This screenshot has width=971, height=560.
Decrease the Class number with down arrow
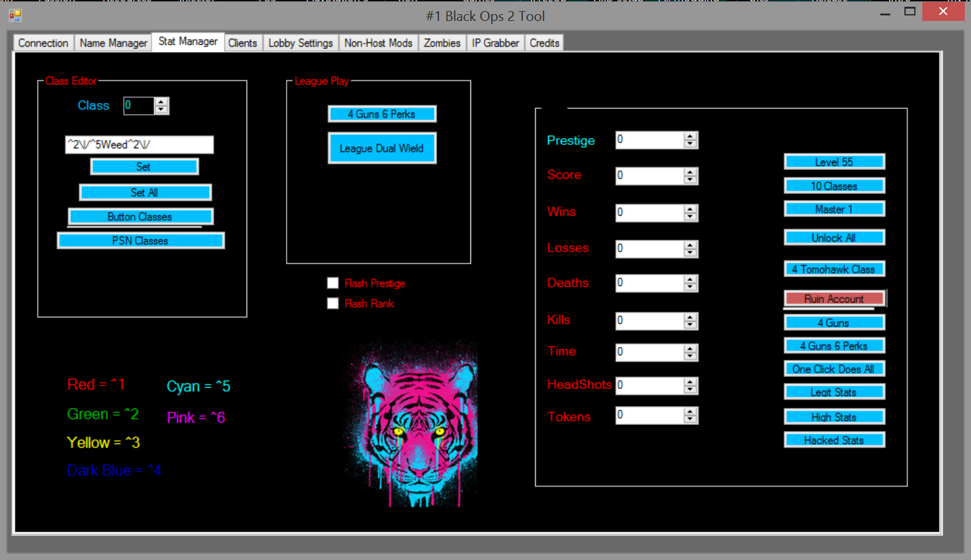[161, 110]
